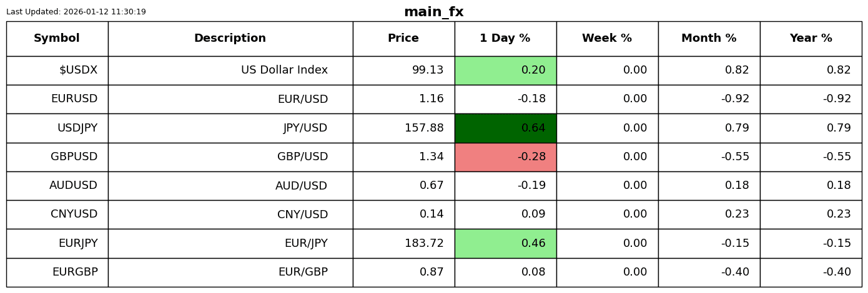
Task: Click the Symbol column header
Action: point(57,39)
